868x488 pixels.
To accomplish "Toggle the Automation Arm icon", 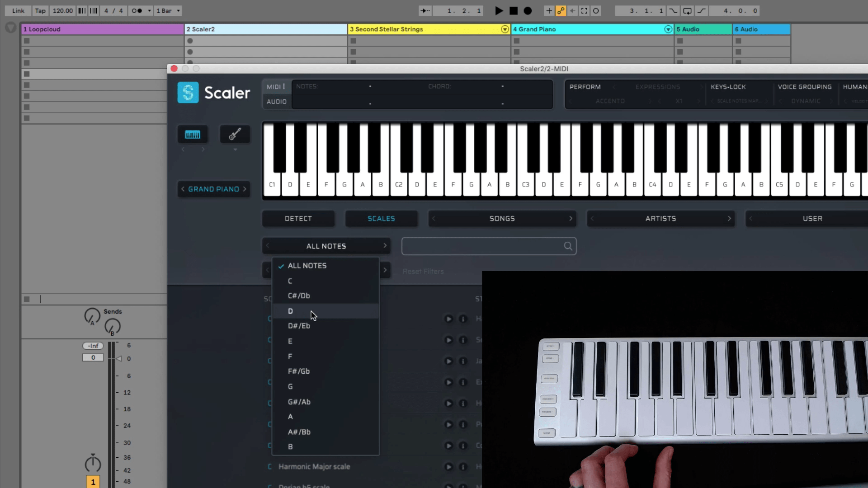I will [x=561, y=11].
